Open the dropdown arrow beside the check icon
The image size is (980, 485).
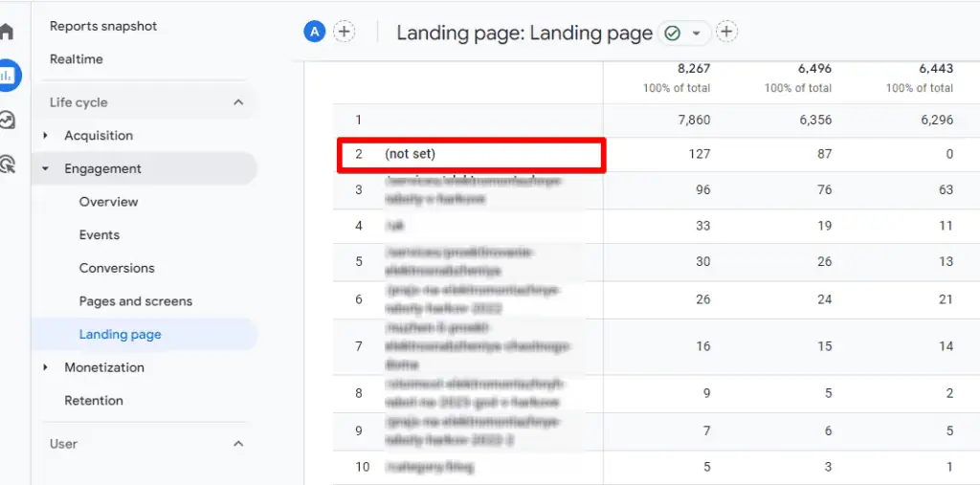tap(697, 33)
